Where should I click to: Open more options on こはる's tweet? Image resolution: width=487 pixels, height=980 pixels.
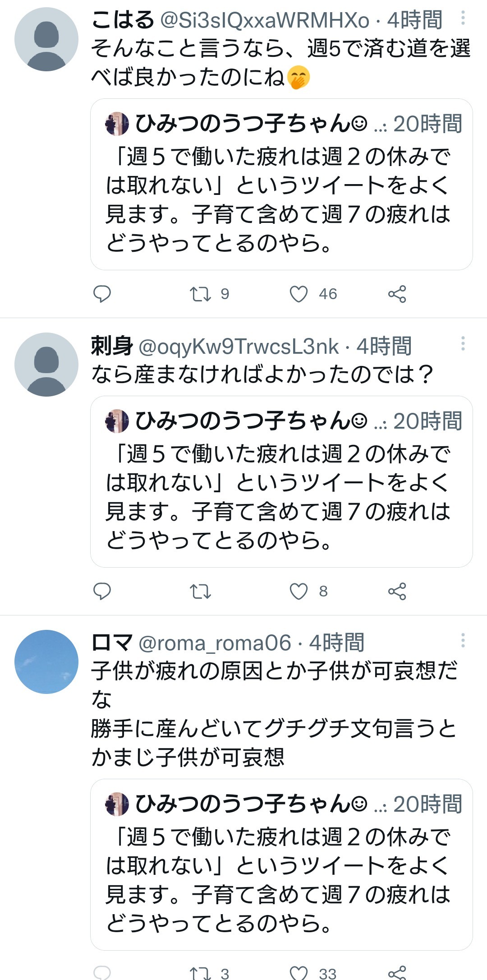(x=463, y=18)
